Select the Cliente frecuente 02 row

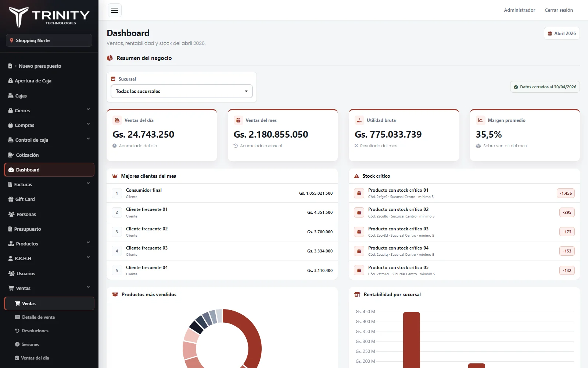[222, 232]
